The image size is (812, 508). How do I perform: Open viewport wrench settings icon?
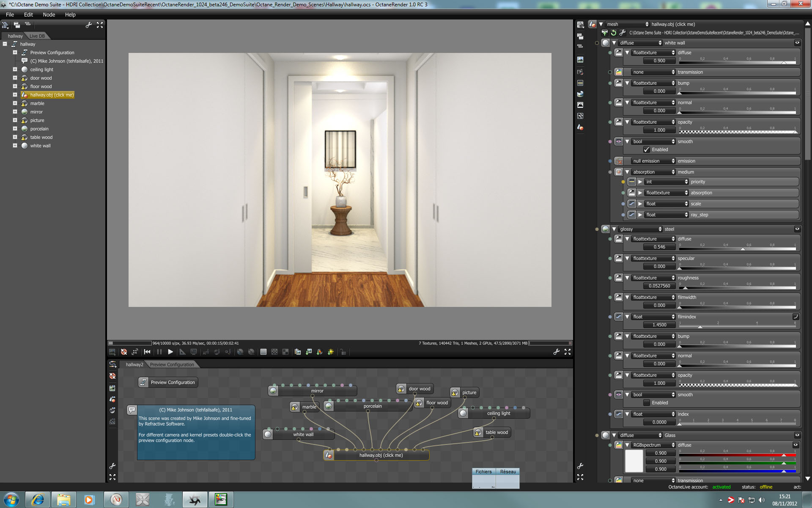(x=556, y=352)
